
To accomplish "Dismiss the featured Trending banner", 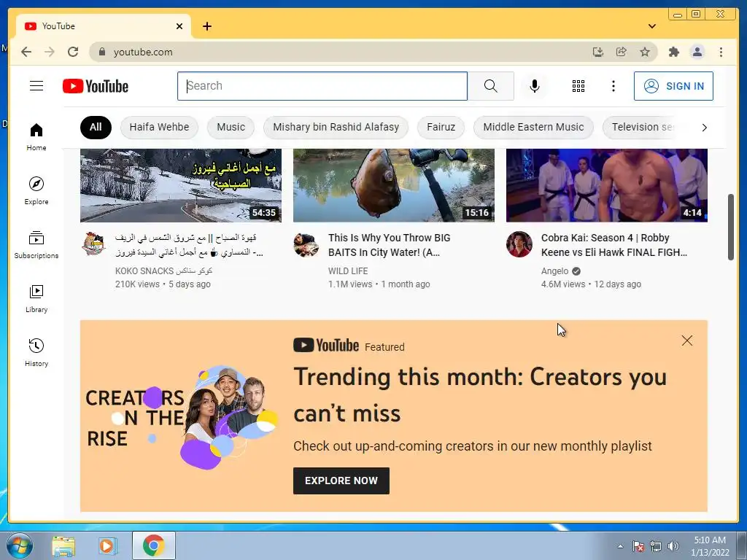I will pos(687,341).
